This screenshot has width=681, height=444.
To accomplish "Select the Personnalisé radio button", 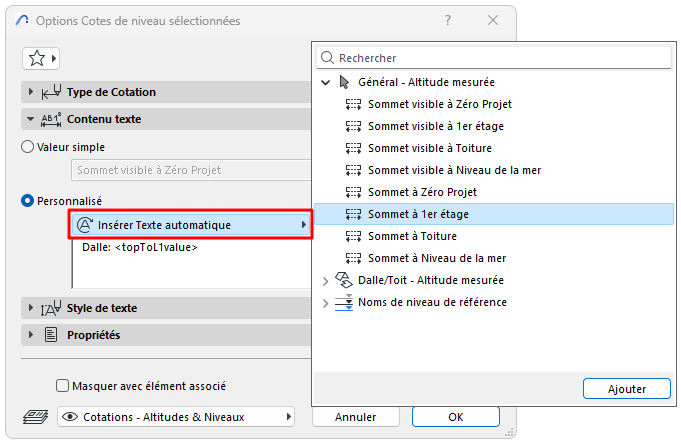I will (x=27, y=201).
